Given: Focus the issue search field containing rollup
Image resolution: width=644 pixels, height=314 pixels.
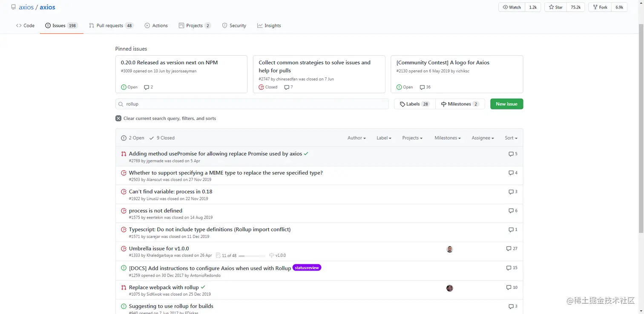Looking at the screenshot, I should coord(252,104).
